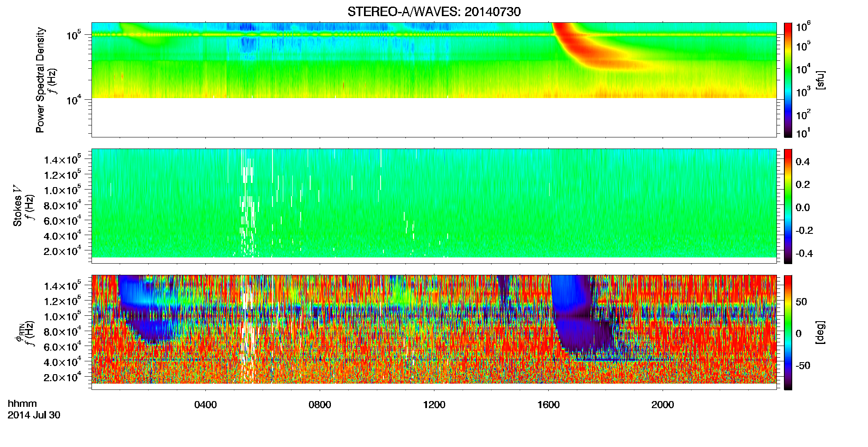
Task: Click the 1.4×10^5 tick label of Stokes V panel
Action: click(x=63, y=160)
